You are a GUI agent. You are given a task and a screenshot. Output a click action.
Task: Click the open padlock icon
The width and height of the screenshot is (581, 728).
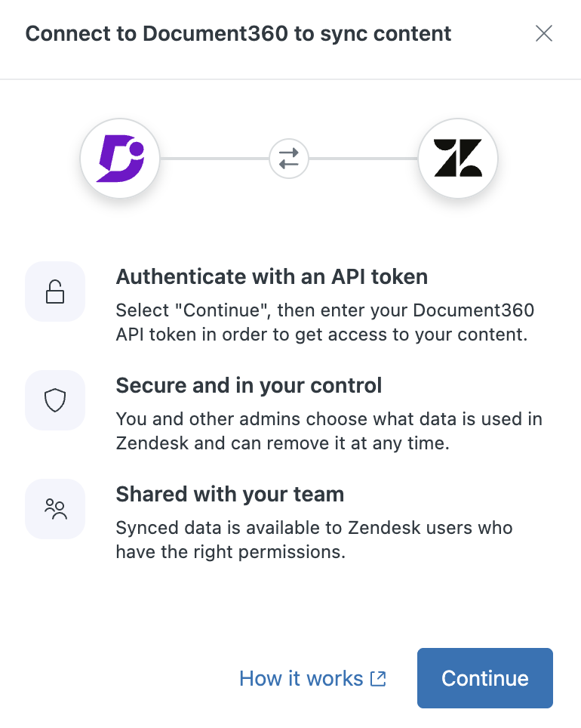click(x=55, y=292)
